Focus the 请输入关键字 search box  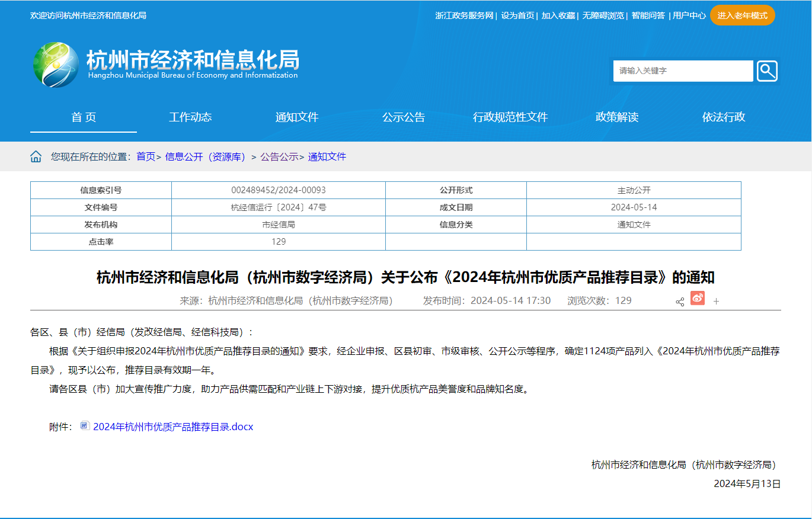683,71
